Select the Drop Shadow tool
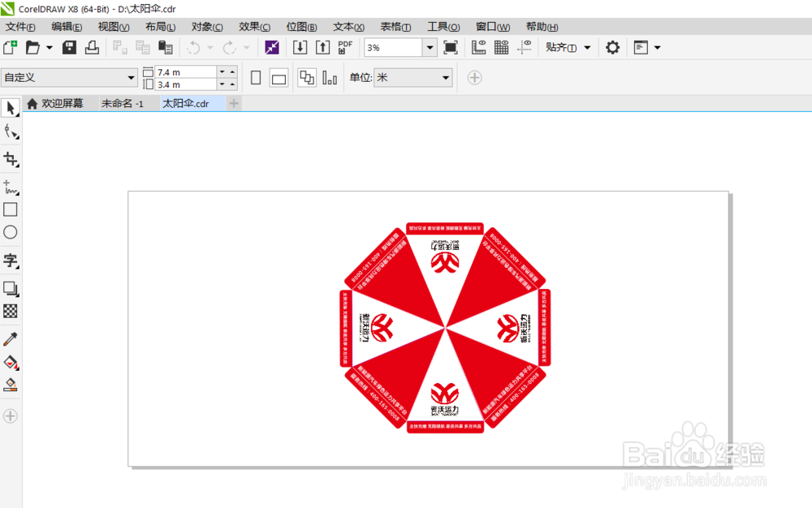Image resolution: width=812 pixels, height=508 pixels. coord(11,288)
